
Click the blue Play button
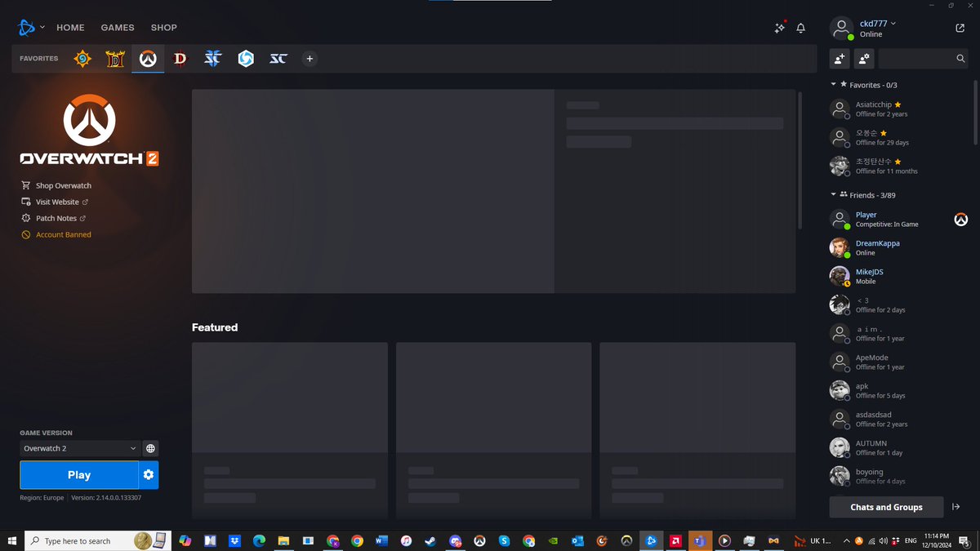coord(79,475)
